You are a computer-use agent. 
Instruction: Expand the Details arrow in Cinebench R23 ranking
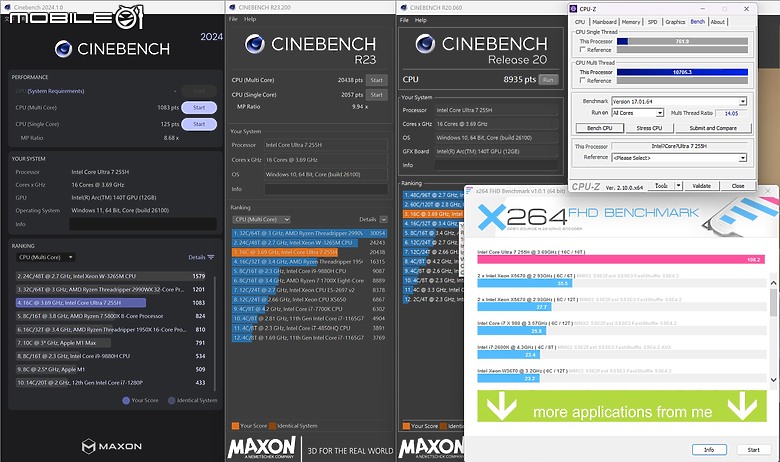pyautogui.click(x=384, y=219)
